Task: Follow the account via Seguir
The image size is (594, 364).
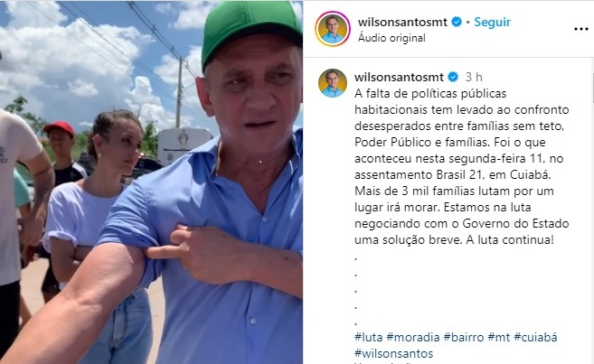Action: (x=492, y=22)
